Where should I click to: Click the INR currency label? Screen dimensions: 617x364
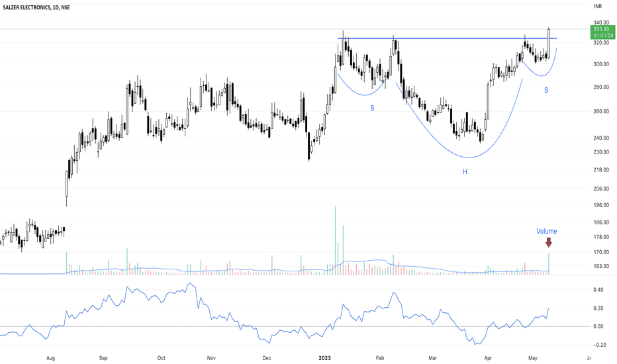598,6
